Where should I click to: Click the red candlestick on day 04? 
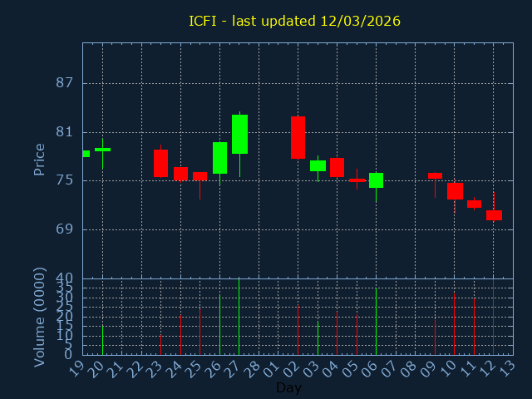pos(337,167)
